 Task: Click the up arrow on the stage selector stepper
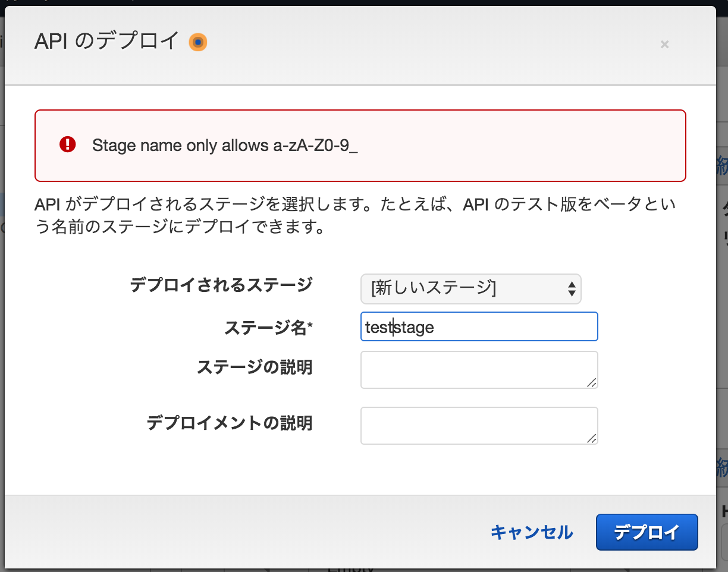573,285
